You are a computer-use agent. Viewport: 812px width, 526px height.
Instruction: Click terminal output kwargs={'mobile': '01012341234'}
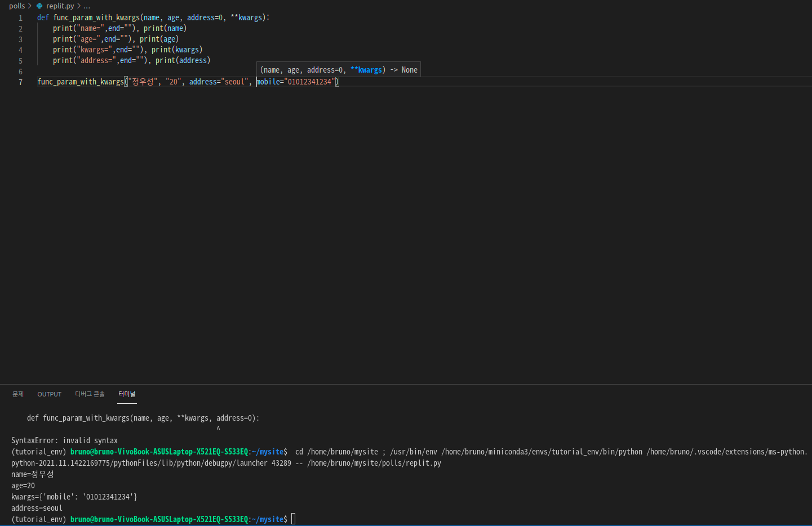coord(74,497)
